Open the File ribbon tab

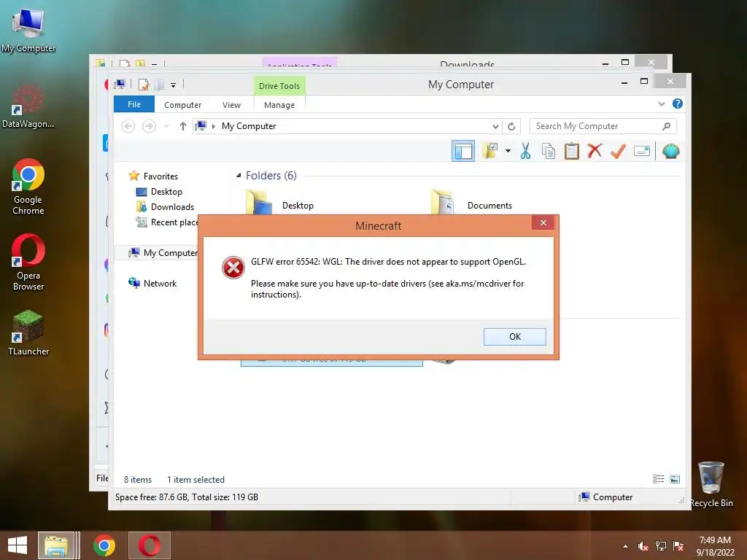point(134,104)
